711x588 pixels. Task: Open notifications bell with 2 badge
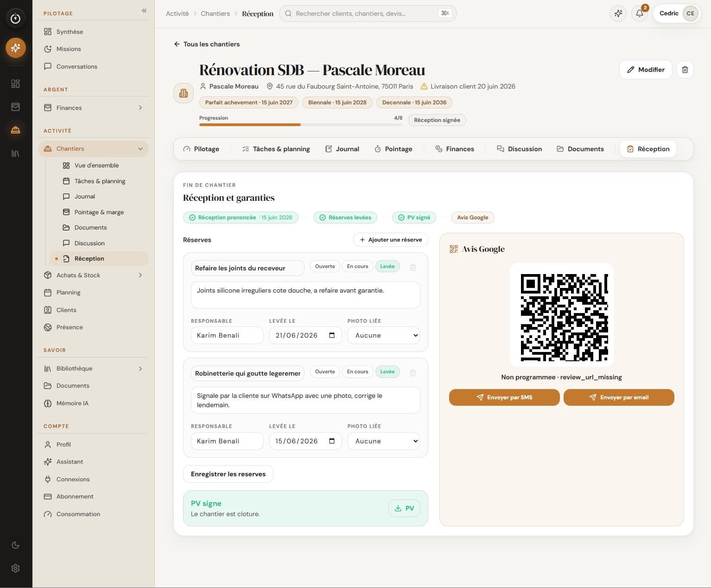click(640, 13)
